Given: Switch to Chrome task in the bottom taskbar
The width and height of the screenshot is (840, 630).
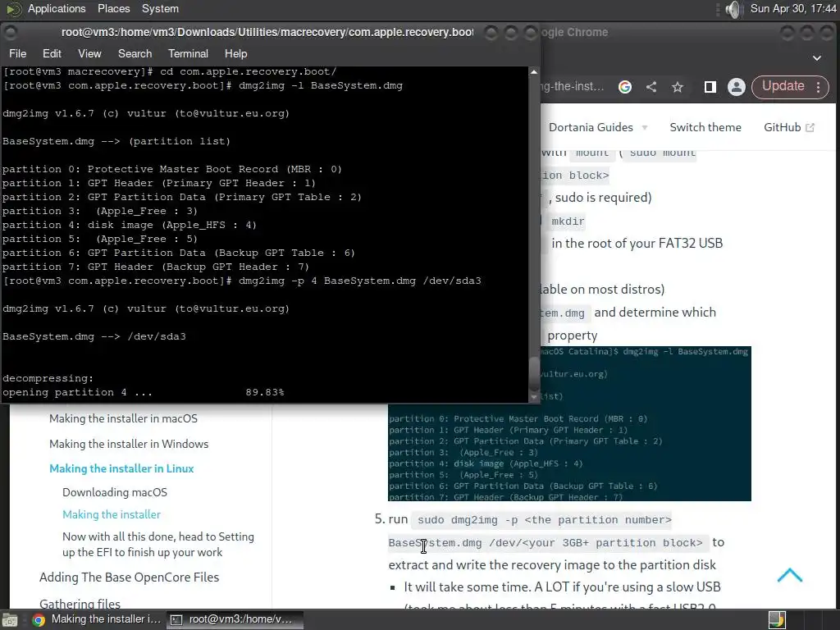Looking at the screenshot, I should [97, 619].
